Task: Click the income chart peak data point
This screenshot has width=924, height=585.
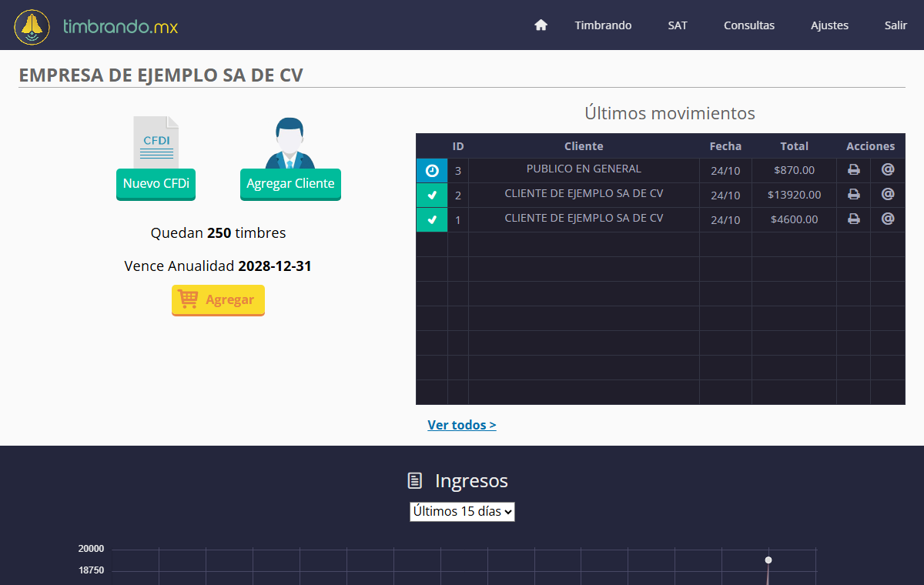Action: click(x=768, y=560)
